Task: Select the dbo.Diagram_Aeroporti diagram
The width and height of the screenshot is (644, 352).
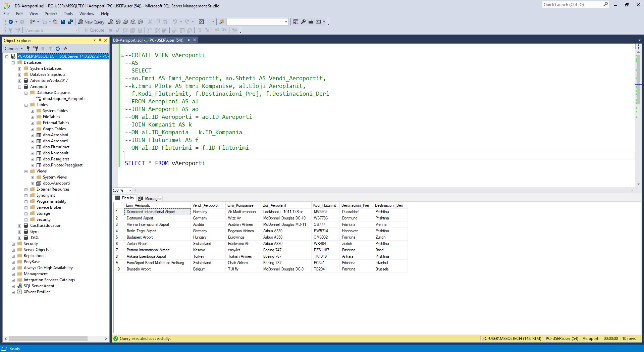Action: pyautogui.click(x=63, y=99)
